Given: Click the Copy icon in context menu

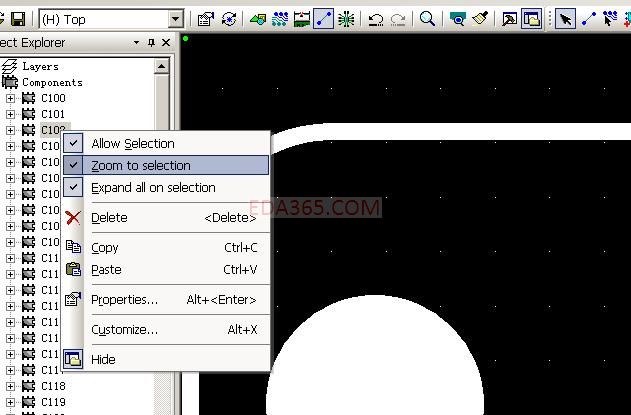Looking at the screenshot, I should tap(73, 247).
